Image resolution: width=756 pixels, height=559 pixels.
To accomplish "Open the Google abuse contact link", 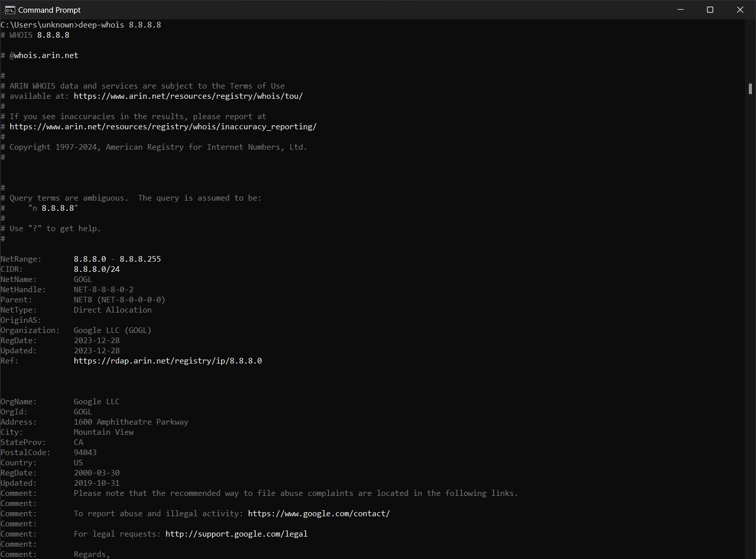I will tap(319, 513).
